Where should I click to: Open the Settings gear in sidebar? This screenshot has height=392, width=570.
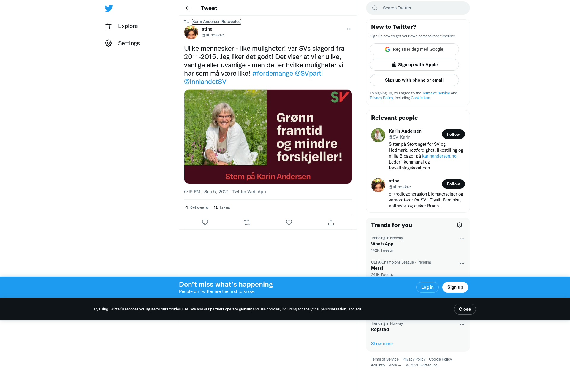tap(108, 43)
